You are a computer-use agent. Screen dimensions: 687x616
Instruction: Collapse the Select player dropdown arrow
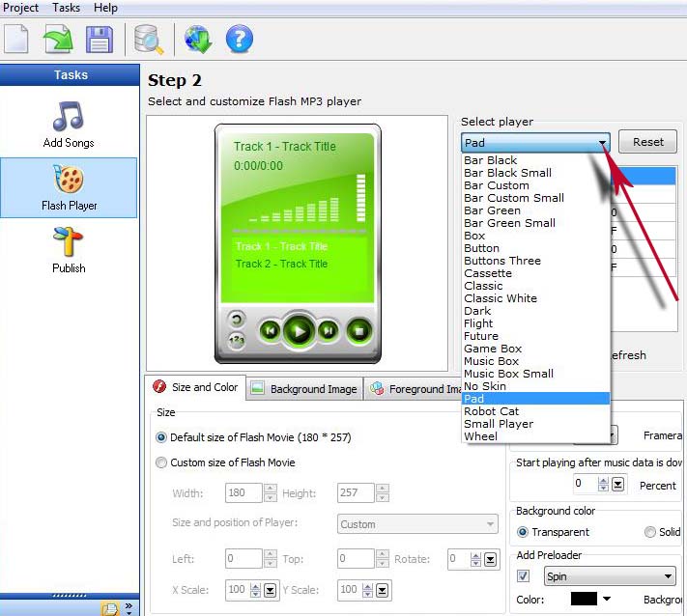click(x=602, y=143)
